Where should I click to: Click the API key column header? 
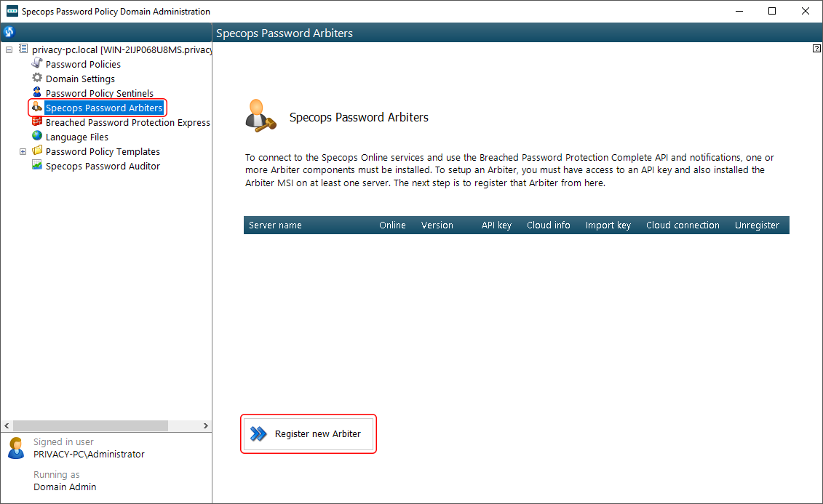496,225
